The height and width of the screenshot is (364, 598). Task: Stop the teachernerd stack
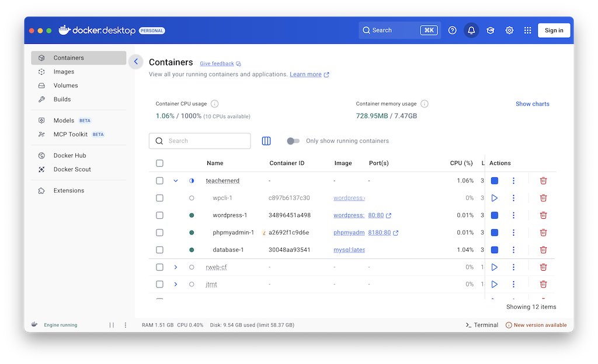point(494,181)
